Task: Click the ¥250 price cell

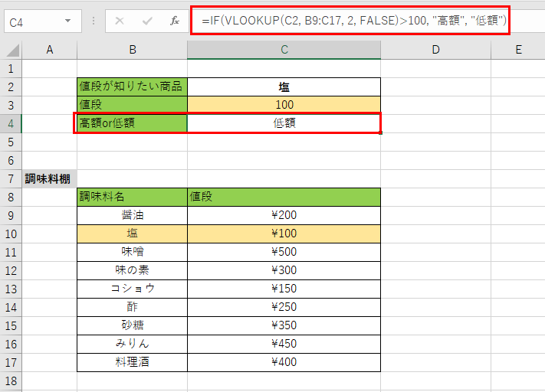Action: [x=284, y=307]
